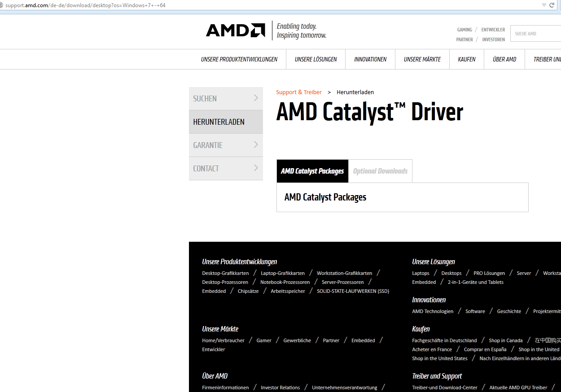The image size is (561, 392).
Task: Open Laptops footer link
Action: tap(421, 273)
